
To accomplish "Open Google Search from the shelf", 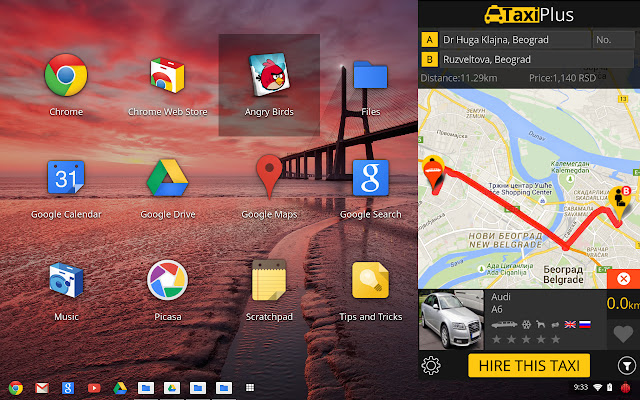I will tap(68, 388).
